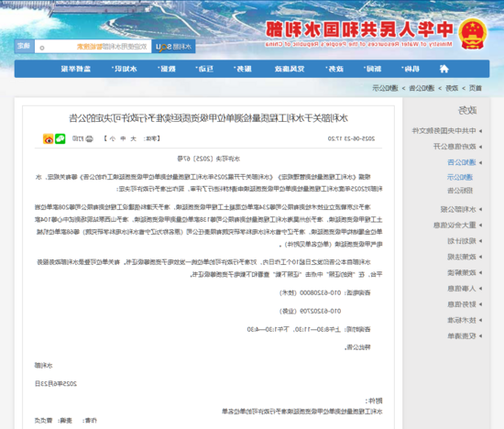Select 招标公告 in the sidebar submenu
The width and height of the screenshot is (504, 429).
pos(460,191)
